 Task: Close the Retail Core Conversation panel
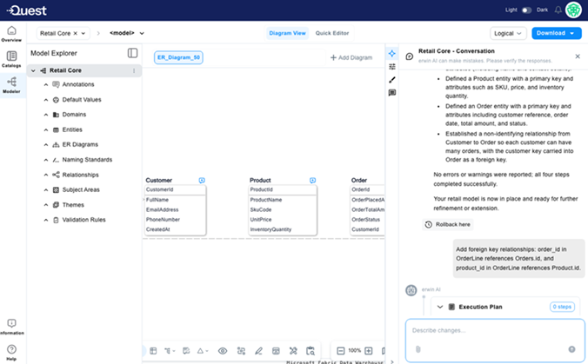pos(578,56)
